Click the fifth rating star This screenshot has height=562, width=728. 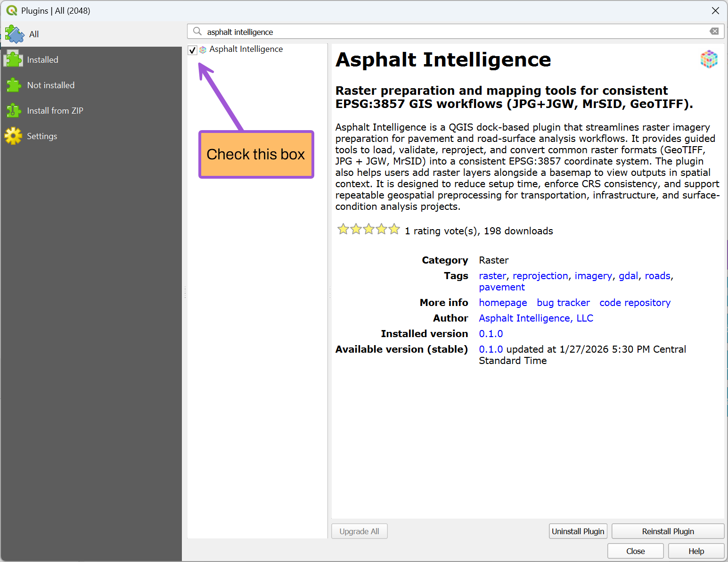coord(394,230)
